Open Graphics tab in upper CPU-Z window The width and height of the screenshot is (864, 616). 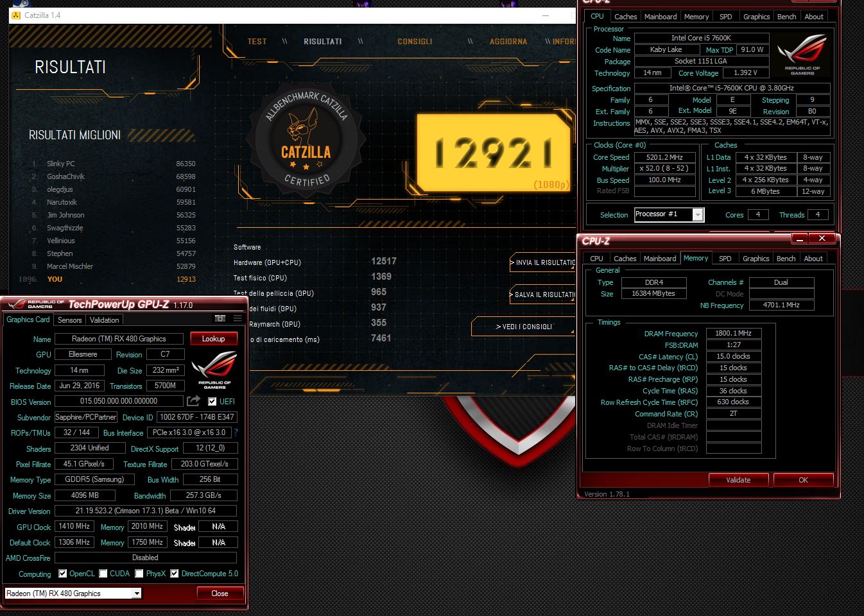coord(756,17)
